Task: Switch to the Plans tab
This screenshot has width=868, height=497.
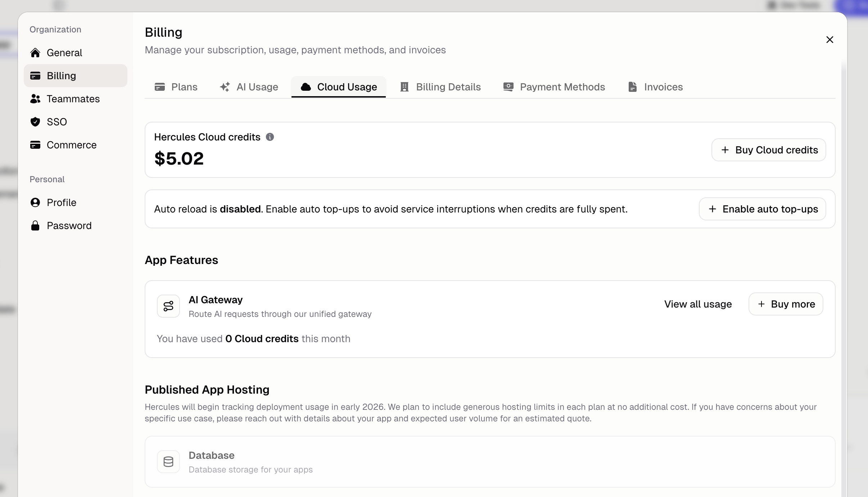Action: (x=176, y=87)
